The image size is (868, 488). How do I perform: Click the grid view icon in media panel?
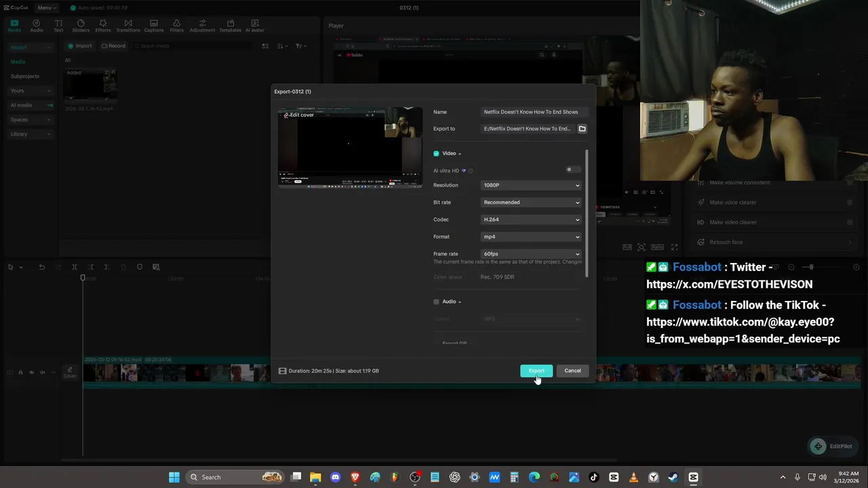(265, 46)
